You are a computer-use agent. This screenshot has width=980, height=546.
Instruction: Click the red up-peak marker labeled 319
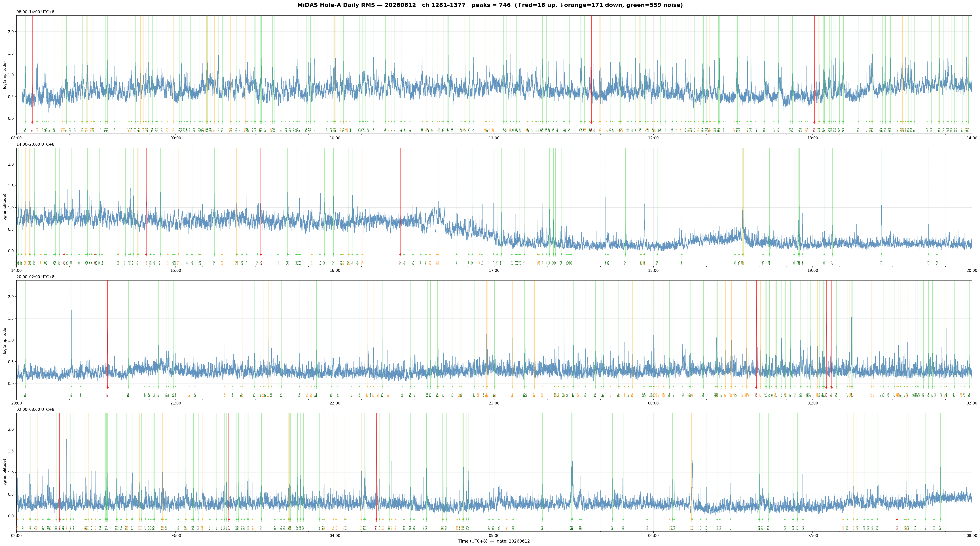tap(146, 254)
